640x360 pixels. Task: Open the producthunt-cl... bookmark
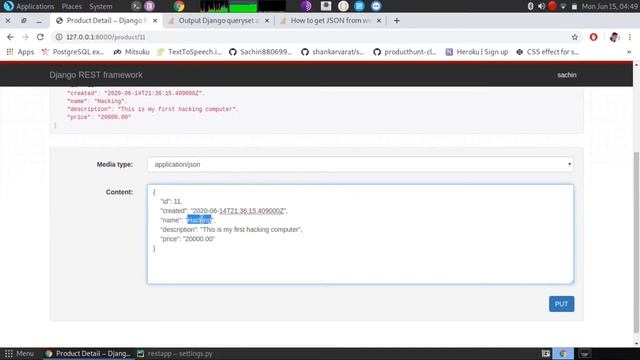tap(404, 52)
